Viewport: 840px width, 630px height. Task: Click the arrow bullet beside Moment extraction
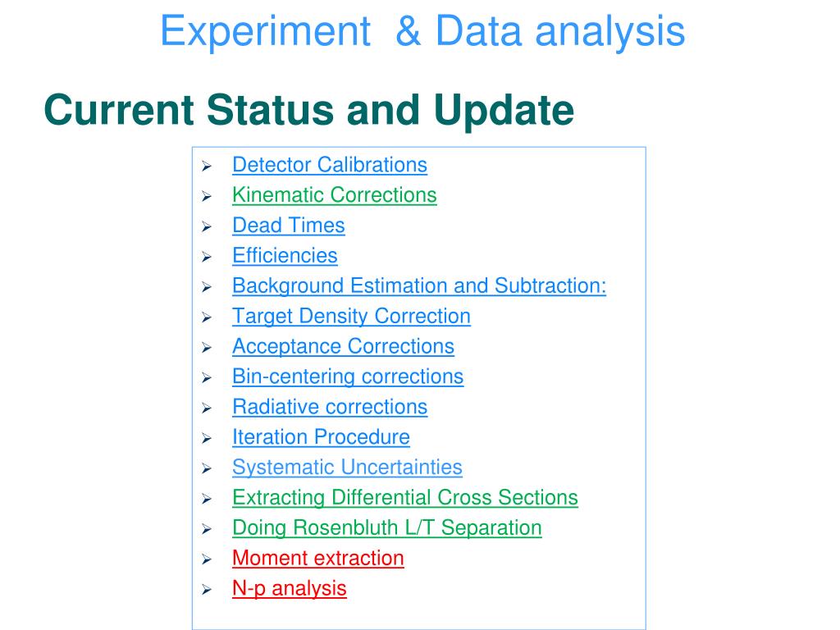pos(208,559)
